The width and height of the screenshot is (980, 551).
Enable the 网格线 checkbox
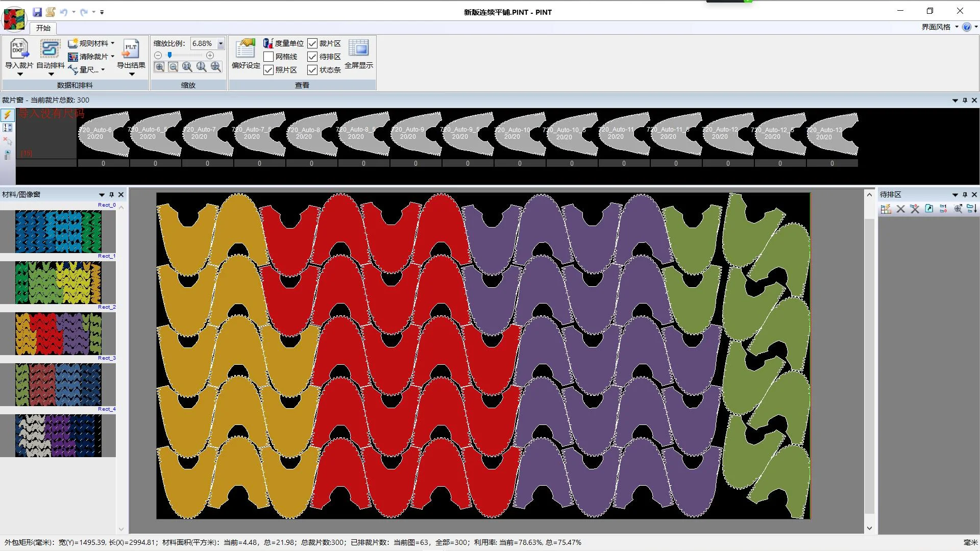click(268, 57)
